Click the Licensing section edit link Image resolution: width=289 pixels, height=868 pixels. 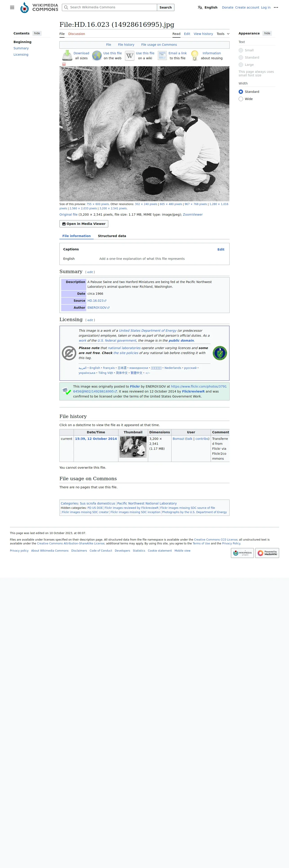click(90, 320)
